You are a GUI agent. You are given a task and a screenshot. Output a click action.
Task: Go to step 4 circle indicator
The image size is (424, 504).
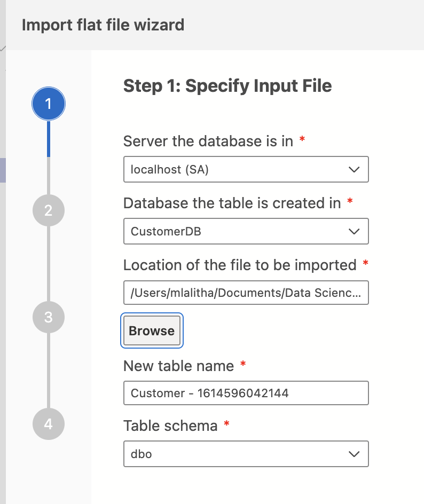coord(48,424)
